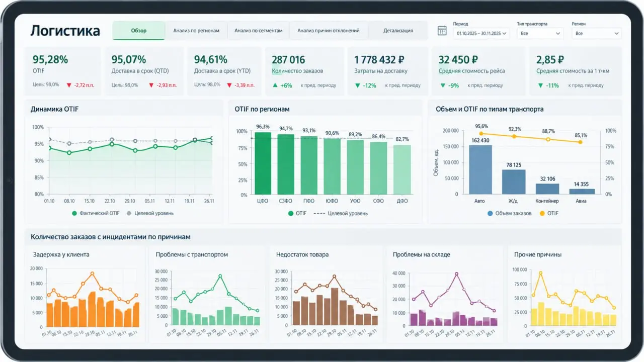Image resolution: width=644 pixels, height=362 pixels.
Task: Select the Анализ по сегментам tab
Action: pos(259,31)
